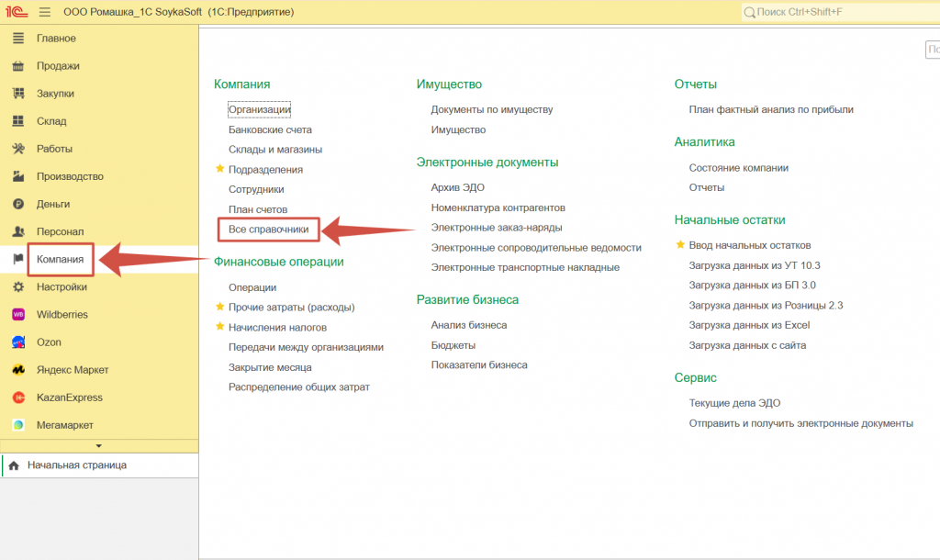Click the Работы tools icon
The image size is (940, 560).
pyautogui.click(x=17, y=149)
